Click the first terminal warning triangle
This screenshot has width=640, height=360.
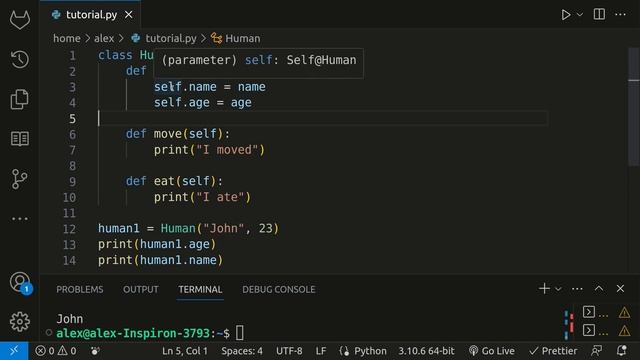click(x=624, y=313)
